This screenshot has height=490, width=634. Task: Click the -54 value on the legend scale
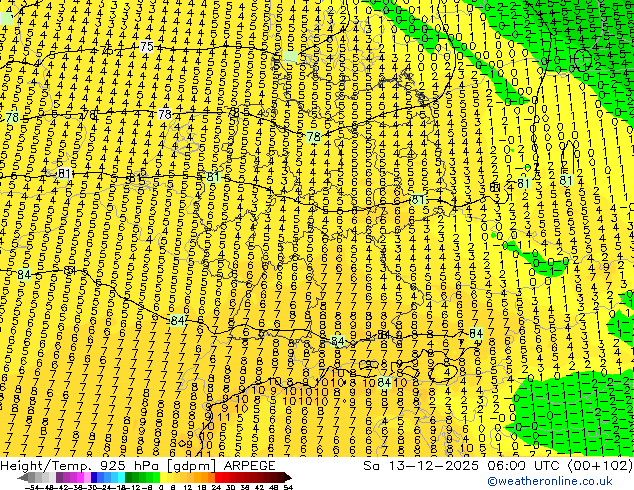point(32,487)
